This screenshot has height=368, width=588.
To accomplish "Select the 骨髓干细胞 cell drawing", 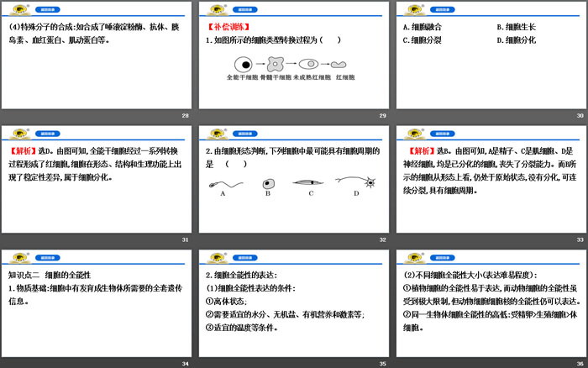I will coord(276,64).
